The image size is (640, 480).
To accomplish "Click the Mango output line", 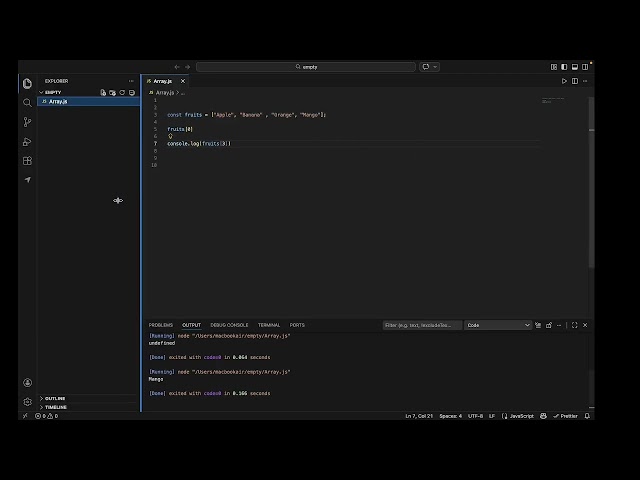I will tap(156, 379).
